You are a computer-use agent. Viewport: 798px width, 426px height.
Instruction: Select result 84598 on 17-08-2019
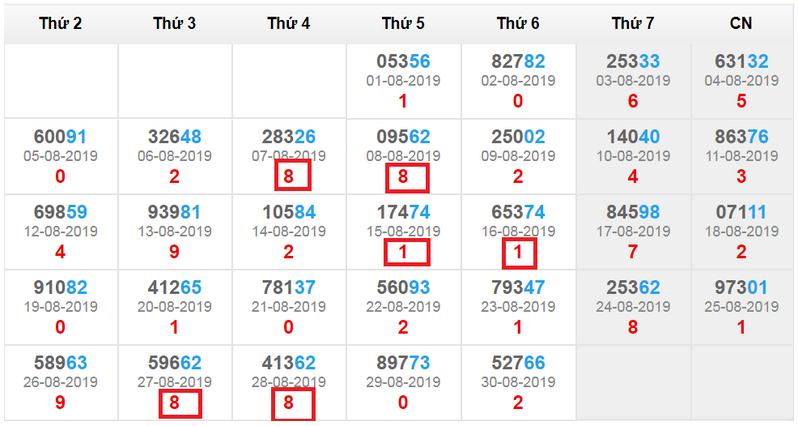(633, 212)
